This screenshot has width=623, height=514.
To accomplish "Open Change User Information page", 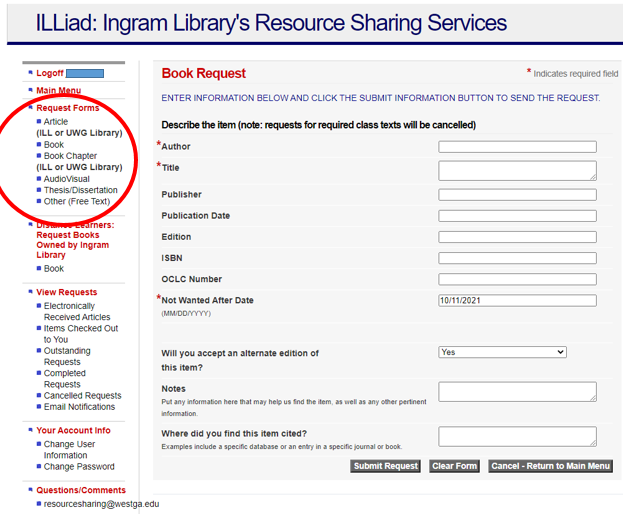I will (69, 450).
